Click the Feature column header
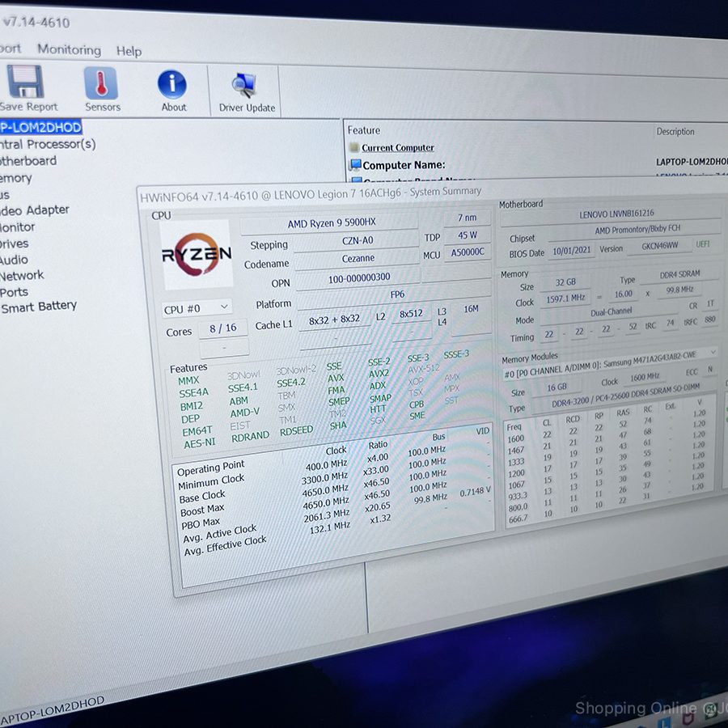The image size is (728, 728). [x=363, y=130]
